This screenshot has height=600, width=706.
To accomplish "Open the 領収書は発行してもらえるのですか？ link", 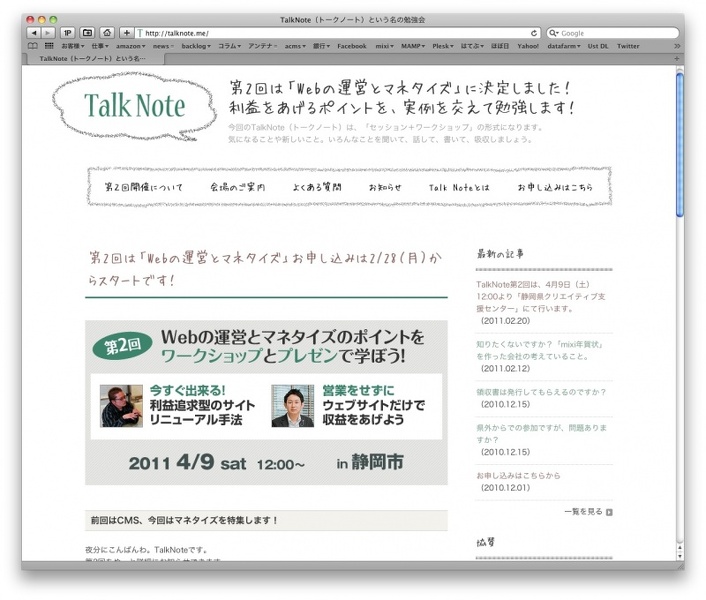I will coord(541,392).
